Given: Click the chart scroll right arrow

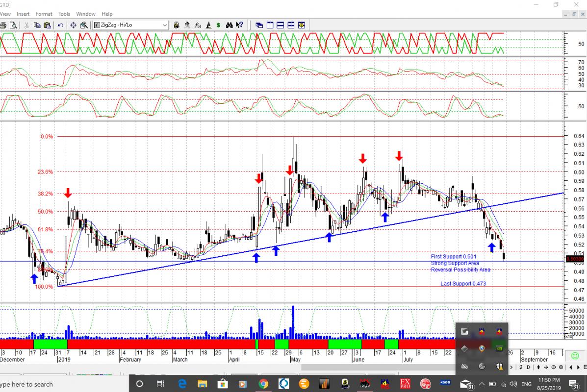Looking at the screenshot, I should (578, 367).
